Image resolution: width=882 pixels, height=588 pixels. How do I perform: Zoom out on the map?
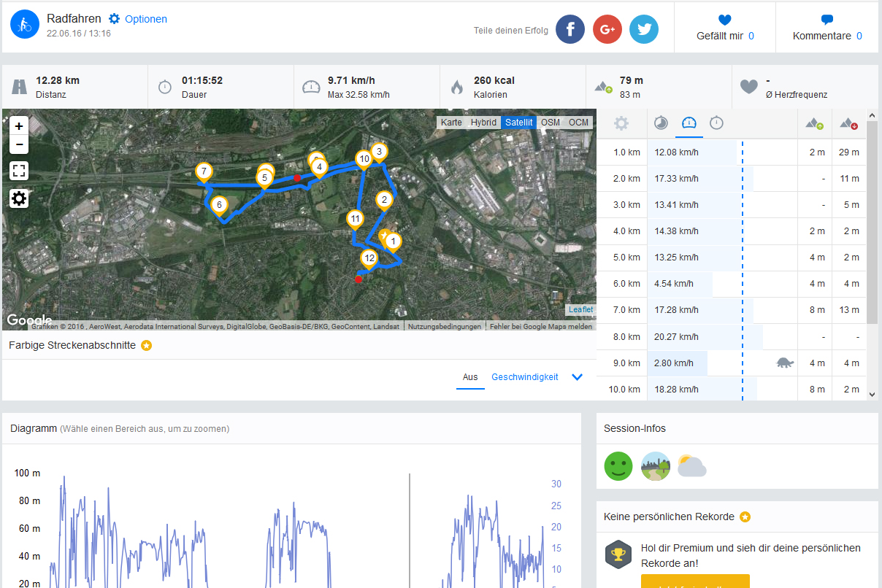coord(19,144)
